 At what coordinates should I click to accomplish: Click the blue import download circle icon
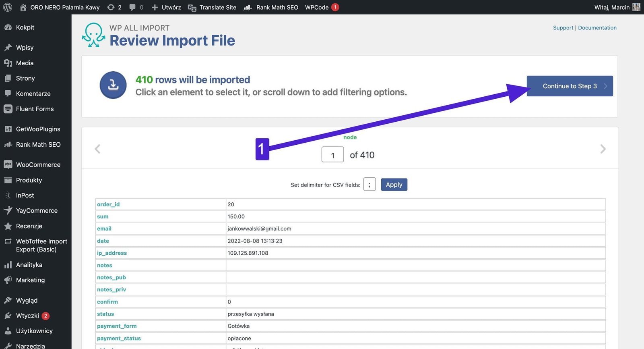tap(113, 85)
